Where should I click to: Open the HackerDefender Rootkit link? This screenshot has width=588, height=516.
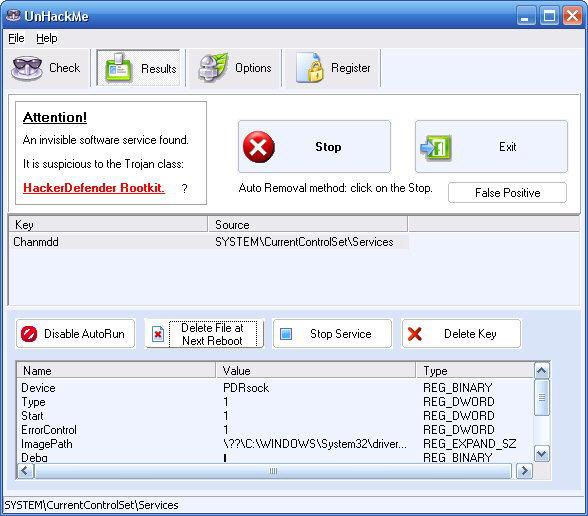tap(94, 188)
